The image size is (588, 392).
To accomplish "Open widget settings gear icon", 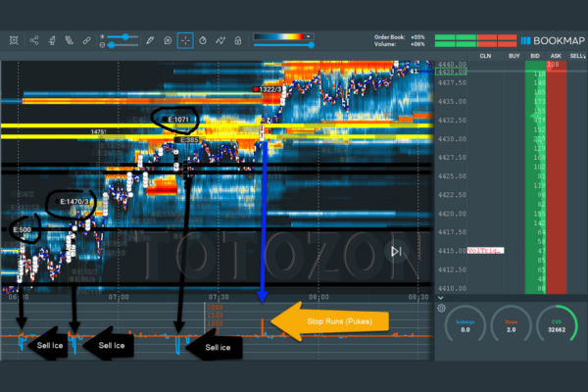I will pyautogui.click(x=442, y=308).
